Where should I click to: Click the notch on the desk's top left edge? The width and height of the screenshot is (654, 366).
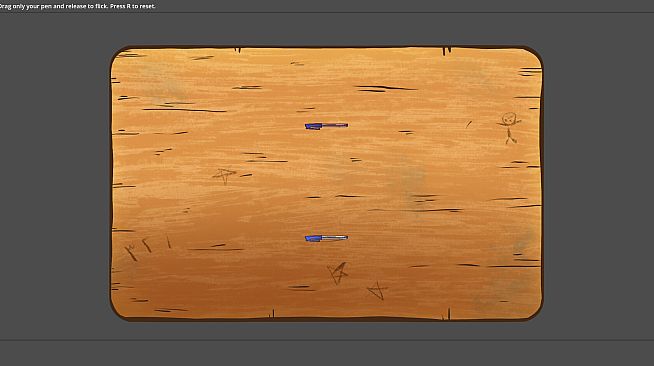click(238, 50)
